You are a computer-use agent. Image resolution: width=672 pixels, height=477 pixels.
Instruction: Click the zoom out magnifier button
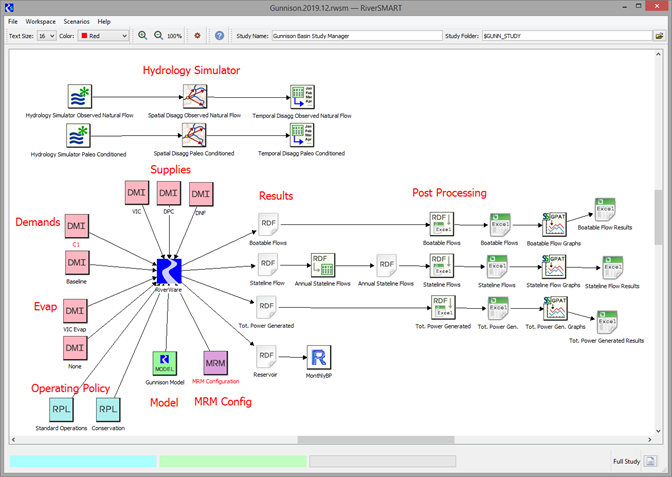(x=157, y=36)
